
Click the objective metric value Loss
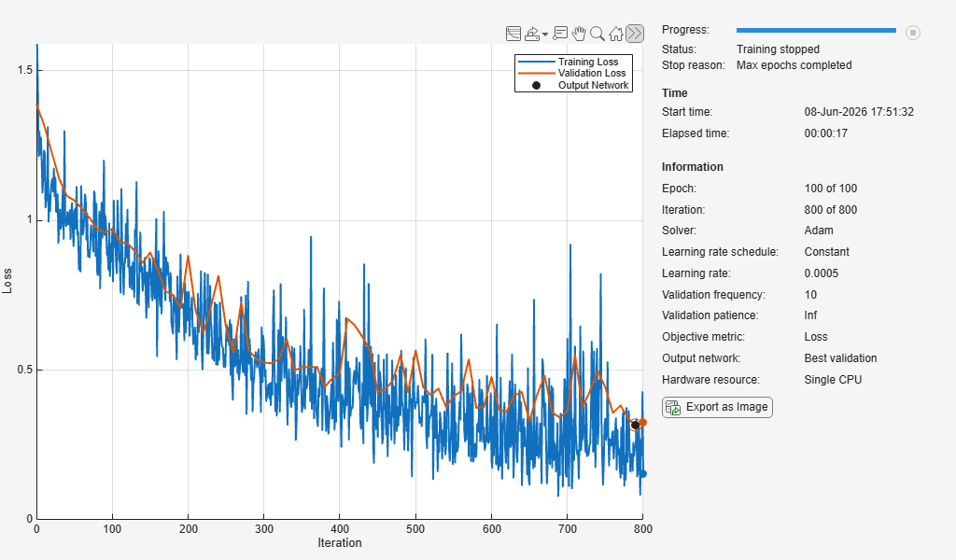816,336
